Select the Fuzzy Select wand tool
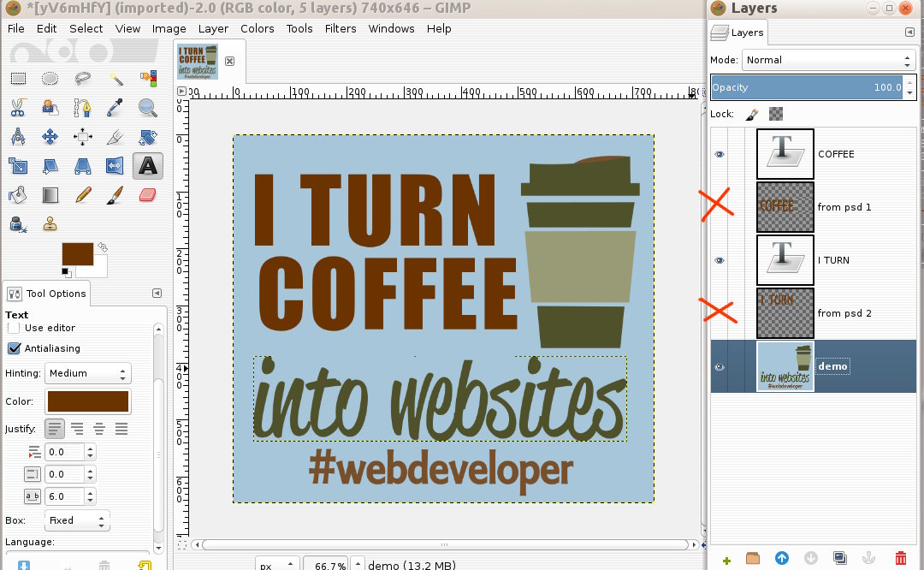The width and height of the screenshot is (924, 570). 115,79
